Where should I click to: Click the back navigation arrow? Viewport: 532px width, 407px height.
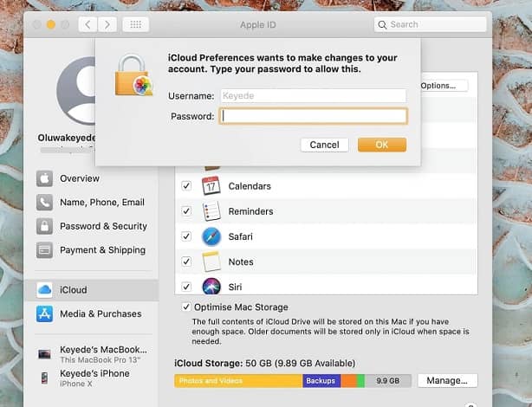88,24
